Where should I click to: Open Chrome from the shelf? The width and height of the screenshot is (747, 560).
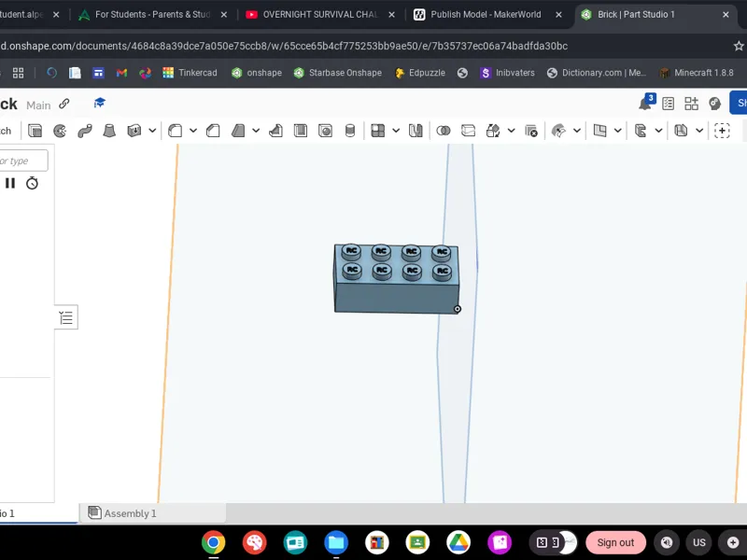214,542
